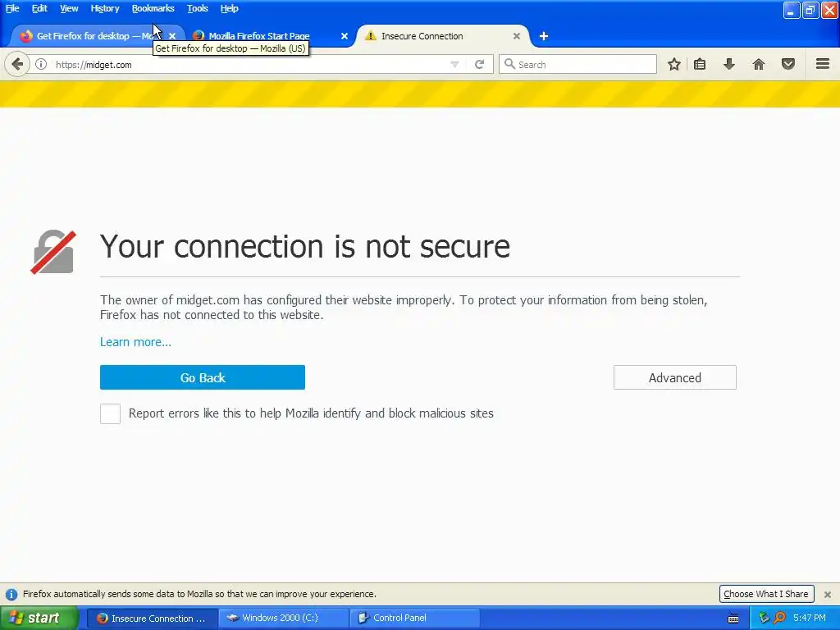Dismiss the data sharing notification bar
Viewport: 840px width, 630px height.
[x=828, y=594]
